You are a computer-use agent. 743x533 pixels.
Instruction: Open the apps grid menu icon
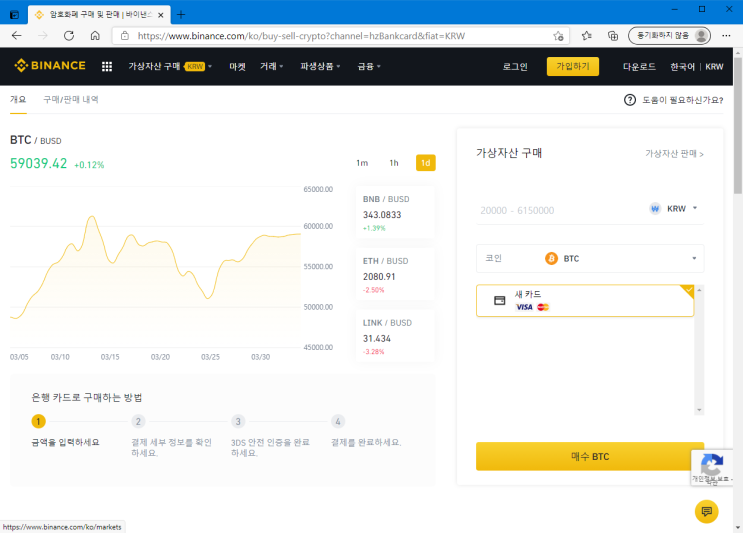(107, 66)
